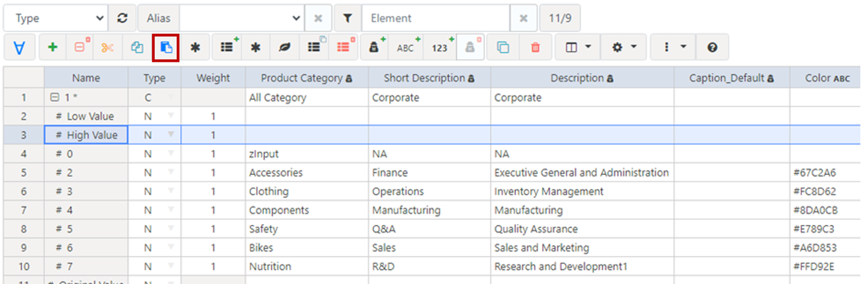The image size is (868, 284).
Task: Click the list icon with copy badge
Action: pos(314,47)
